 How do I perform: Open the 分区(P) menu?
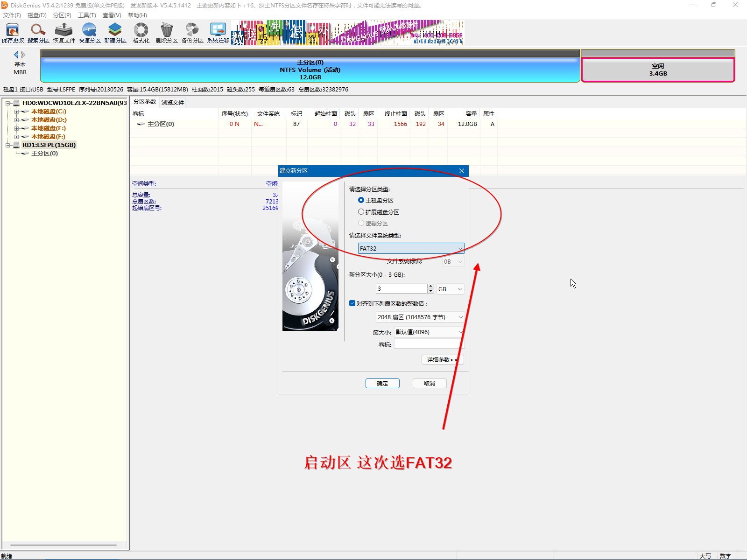pyautogui.click(x=62, y=15)
